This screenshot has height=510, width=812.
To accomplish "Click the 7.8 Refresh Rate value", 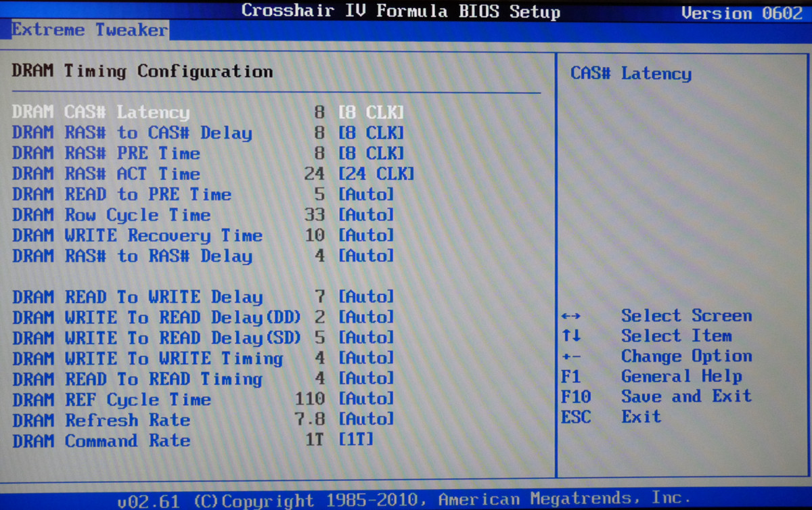I will [x=310, y=420].
